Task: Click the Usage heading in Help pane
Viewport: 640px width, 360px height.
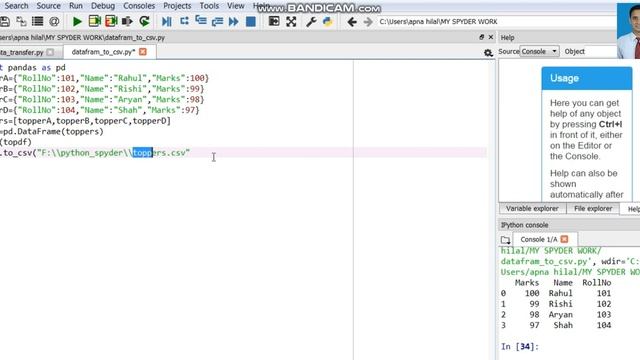Action: 564,78
